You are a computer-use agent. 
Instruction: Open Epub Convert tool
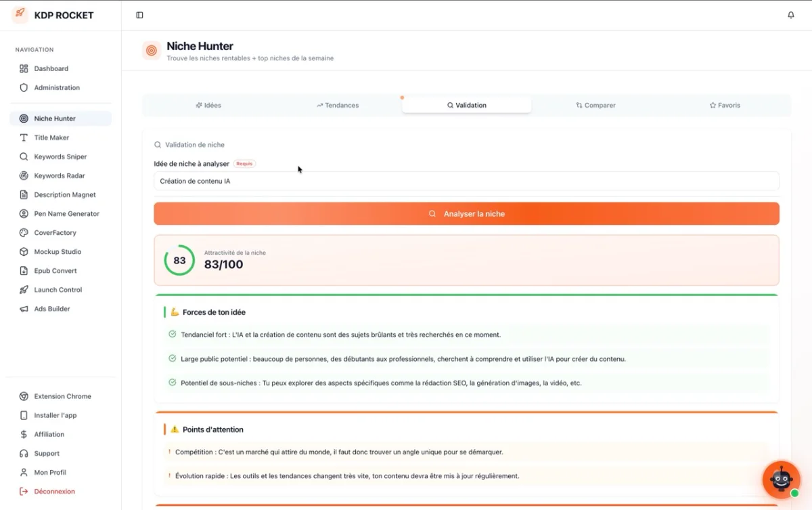click(x=60, y=270)
